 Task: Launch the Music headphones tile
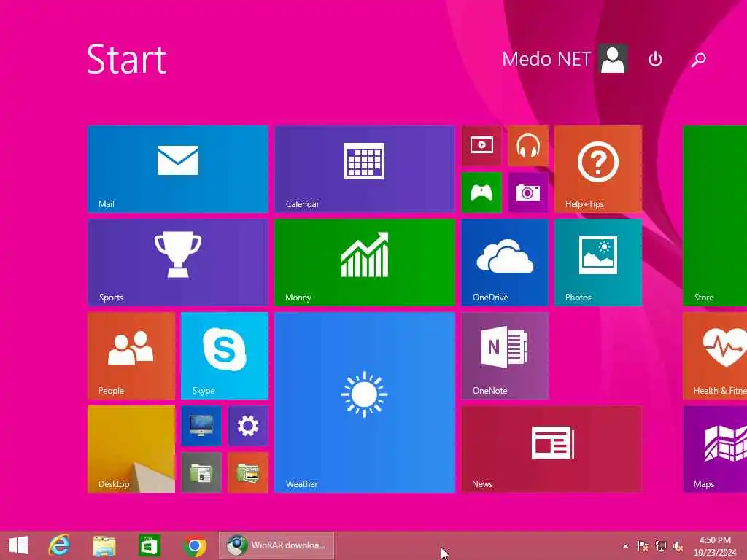[x=528, y=146]
